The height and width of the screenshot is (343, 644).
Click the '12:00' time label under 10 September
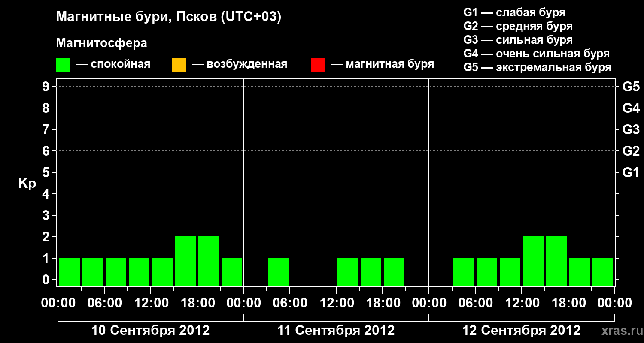(151, 303)
